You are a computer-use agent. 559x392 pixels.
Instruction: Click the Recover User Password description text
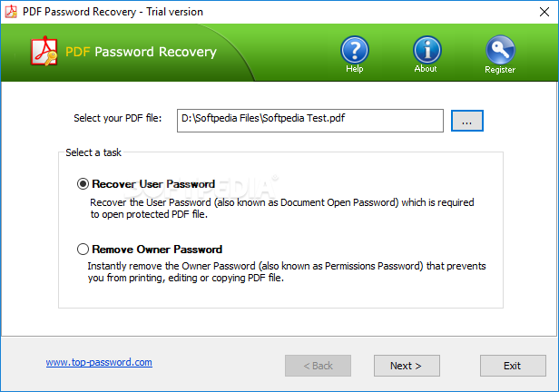[x=282, y=209]
